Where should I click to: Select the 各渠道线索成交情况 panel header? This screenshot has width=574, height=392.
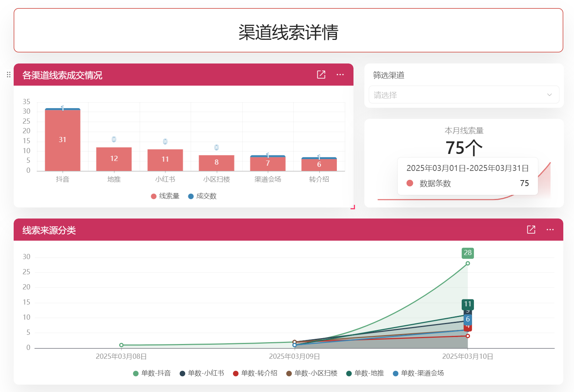(x=62, y=75)
